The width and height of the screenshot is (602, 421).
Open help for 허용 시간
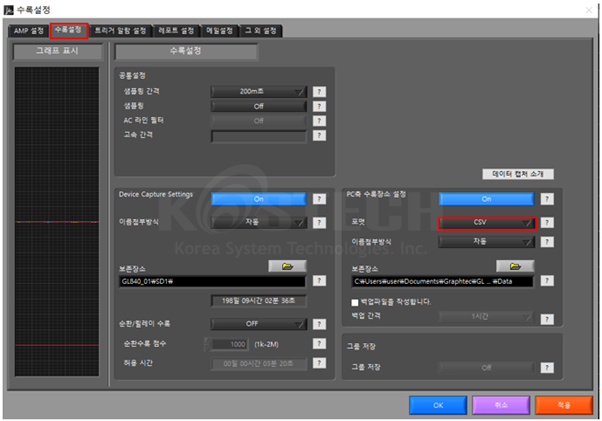pos(319,363)
